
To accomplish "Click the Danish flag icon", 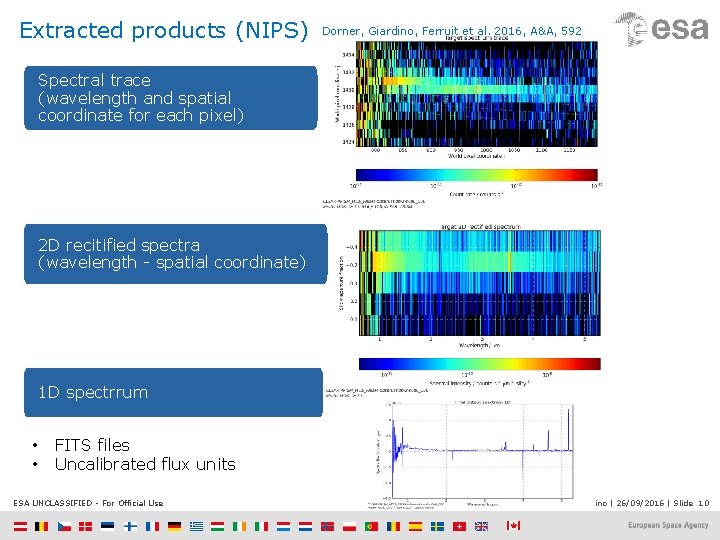I will [x=85, y=526].
